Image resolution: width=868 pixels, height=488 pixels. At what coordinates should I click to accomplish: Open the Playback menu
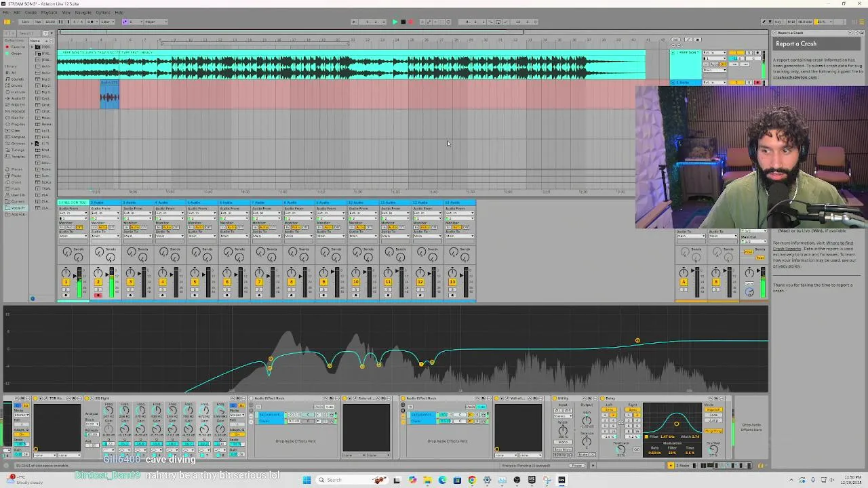pyautogui.click(x=49, y=12)
